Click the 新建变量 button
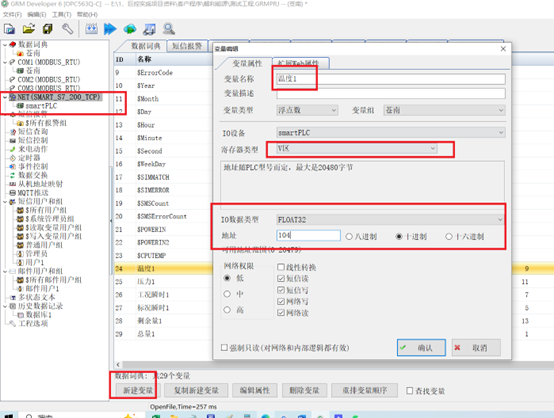Image resolution: width=554 pixels, height=418 pixels. 137,390
